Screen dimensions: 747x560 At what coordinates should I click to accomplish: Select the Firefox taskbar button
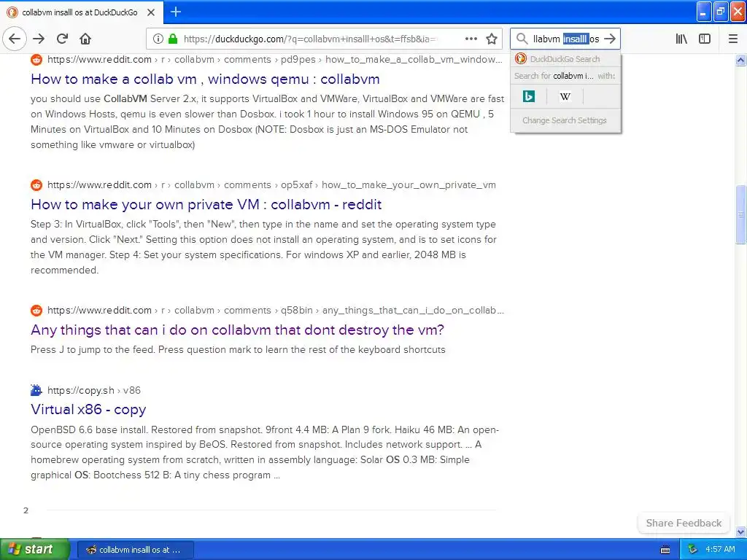point(135,550)
